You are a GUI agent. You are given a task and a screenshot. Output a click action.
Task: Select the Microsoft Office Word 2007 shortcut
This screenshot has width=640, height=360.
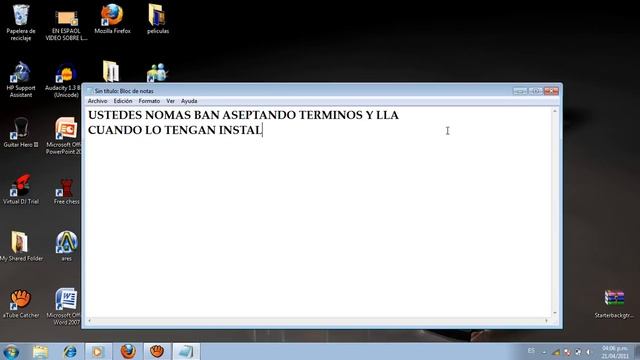coord(64,307)
